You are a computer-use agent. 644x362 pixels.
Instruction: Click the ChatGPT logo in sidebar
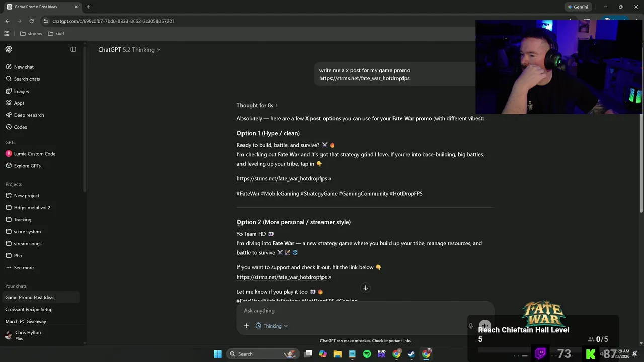tap(9, 49)
